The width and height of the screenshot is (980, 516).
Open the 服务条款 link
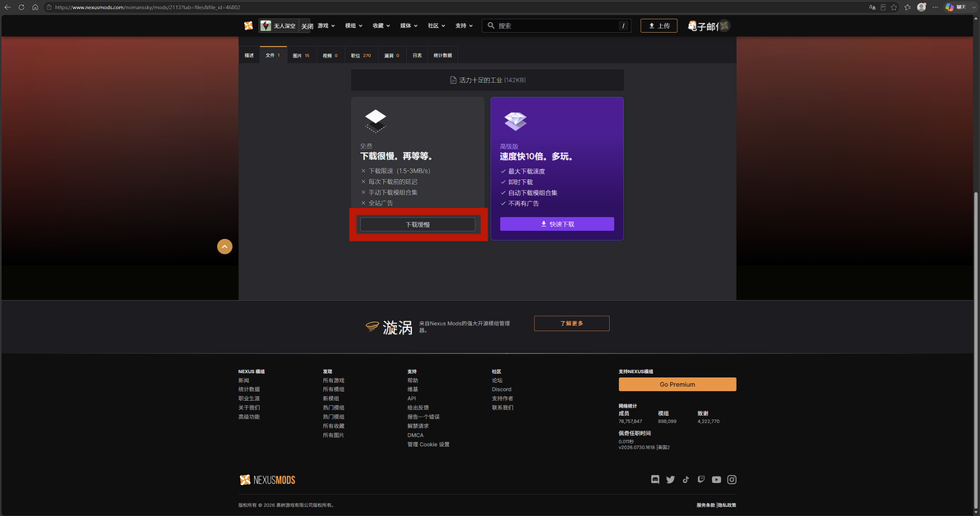(x=705, y=505)
